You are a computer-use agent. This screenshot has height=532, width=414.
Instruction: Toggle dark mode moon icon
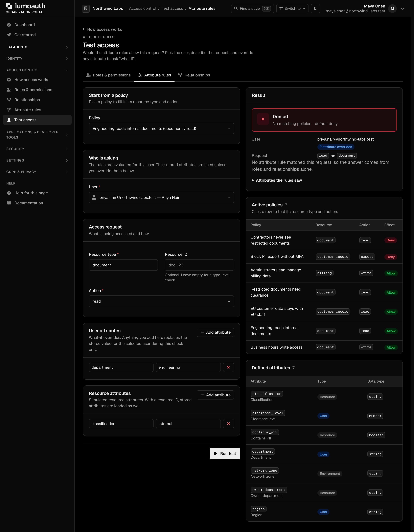(315, 8)
